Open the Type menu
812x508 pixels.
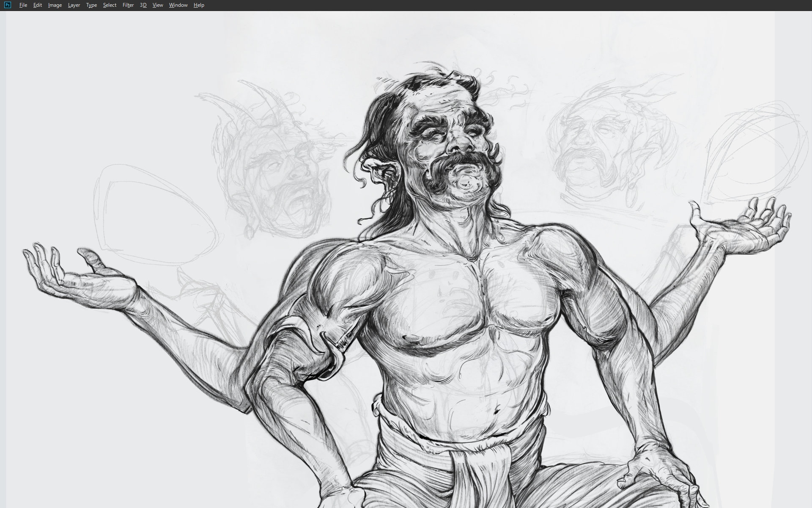(x=91, y=5)
